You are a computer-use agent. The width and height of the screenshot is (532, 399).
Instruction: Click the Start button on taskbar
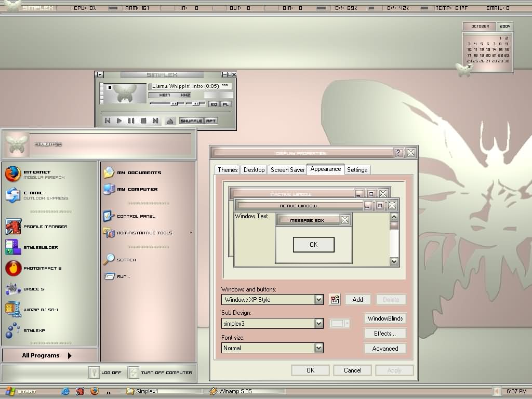21,391
